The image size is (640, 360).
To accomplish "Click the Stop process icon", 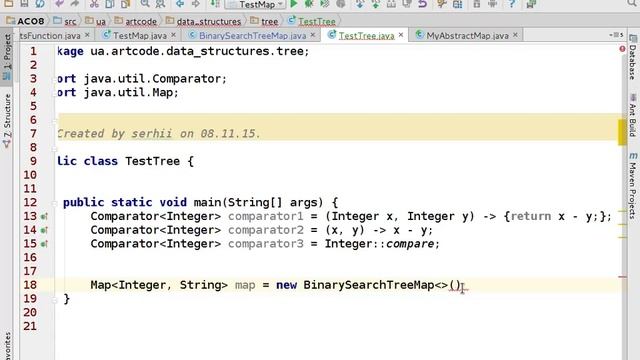I will point(340,4).
